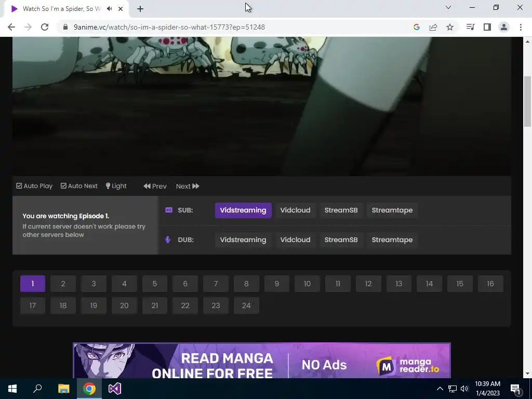Select DUB Vidstreaming server
Screen dimensions: 532x399
click(243, 240)
